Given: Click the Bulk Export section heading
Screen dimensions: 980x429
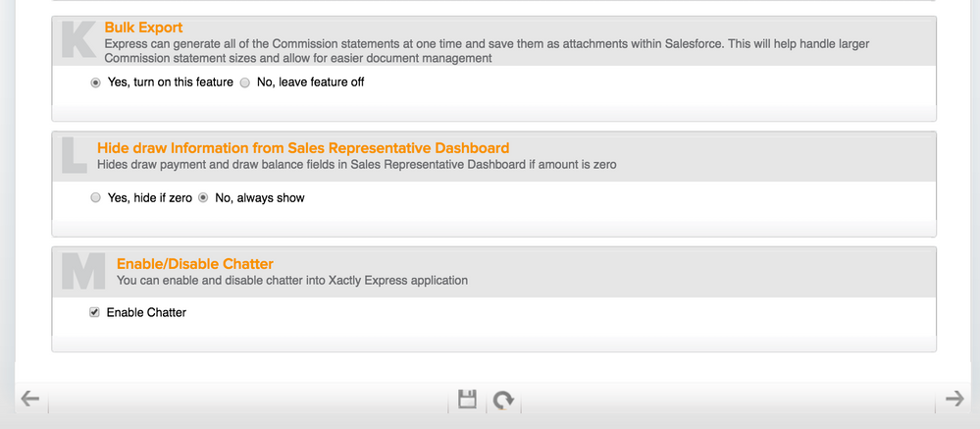Looking at the screenshot, I should (x=144, y=27).
